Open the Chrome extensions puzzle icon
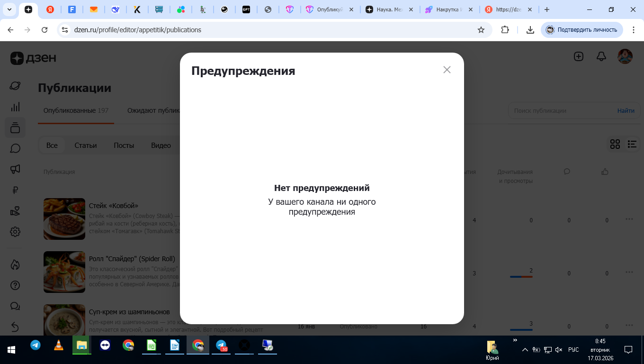 coord(505,30)
